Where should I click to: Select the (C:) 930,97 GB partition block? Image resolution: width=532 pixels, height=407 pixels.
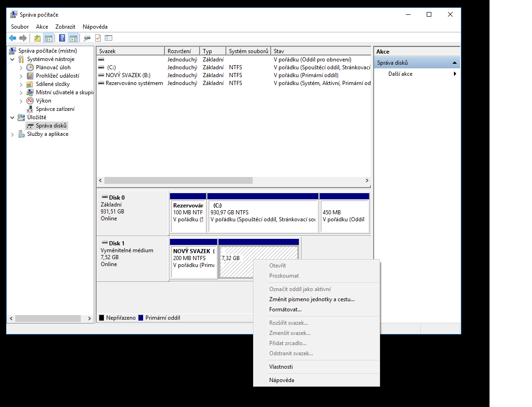pos(263,216)
